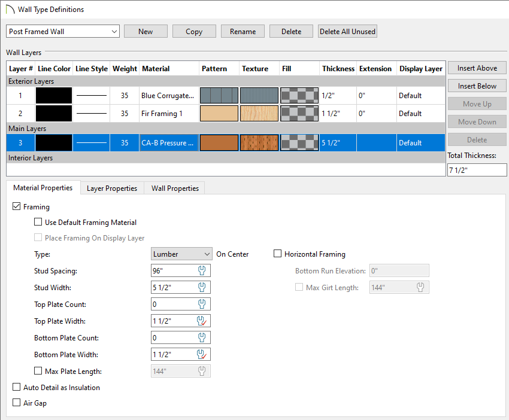Check Auto Detail as Insulation
509x420 pixels.
click(x=16, y=387)
